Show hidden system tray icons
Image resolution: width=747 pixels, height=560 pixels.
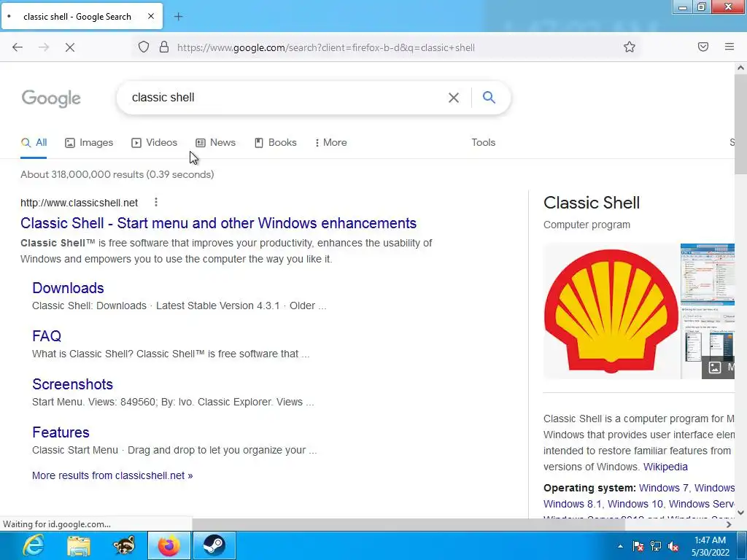tap(620, 546)
